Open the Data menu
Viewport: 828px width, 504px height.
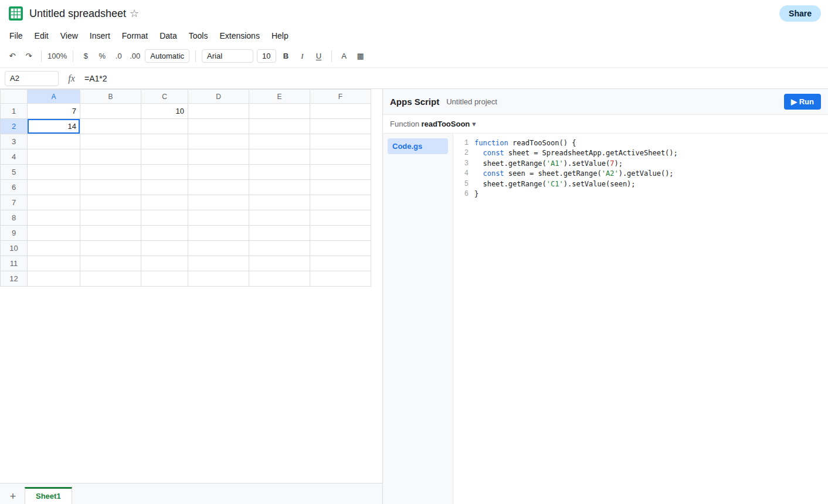168,36
